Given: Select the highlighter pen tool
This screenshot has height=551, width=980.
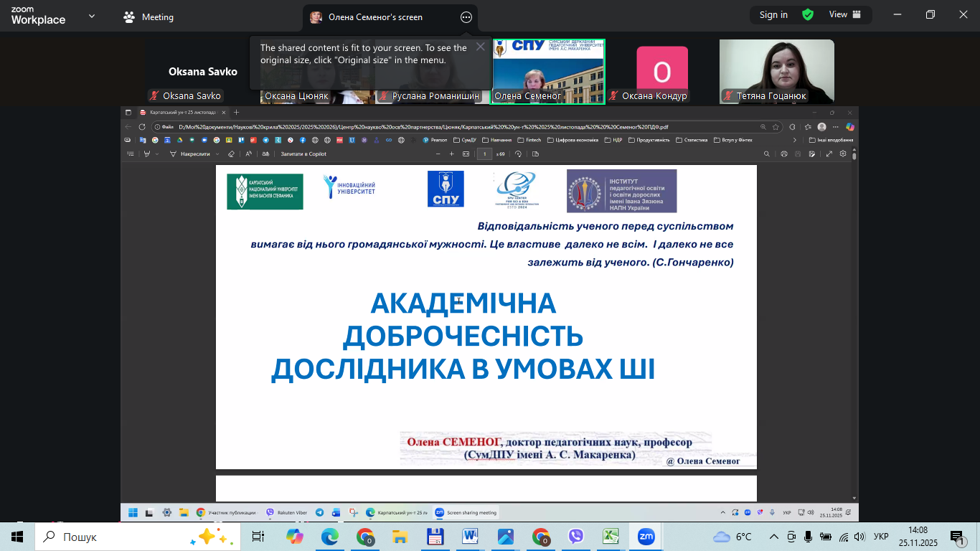Looking at the screenshot, I should click(147, 152).
